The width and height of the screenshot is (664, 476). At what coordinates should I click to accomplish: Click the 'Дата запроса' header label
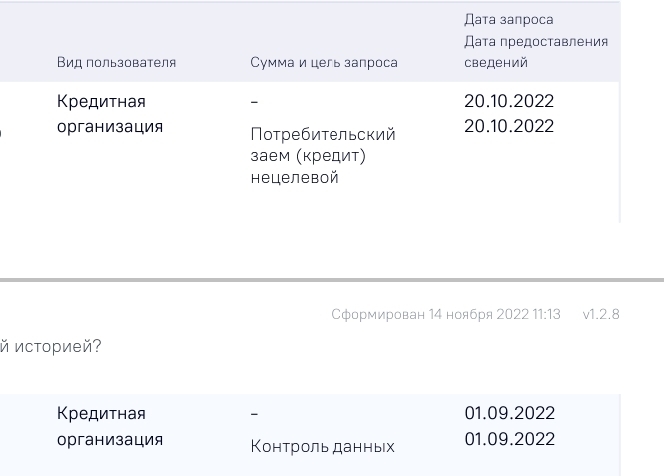[508, 19]
